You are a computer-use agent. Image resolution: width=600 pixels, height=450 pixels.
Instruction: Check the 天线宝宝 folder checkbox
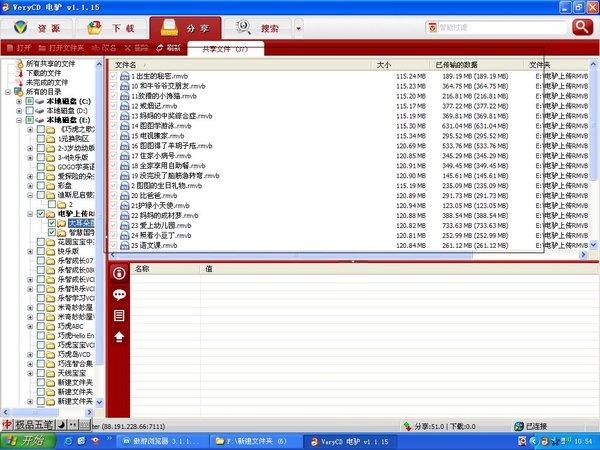click(41, 373)
